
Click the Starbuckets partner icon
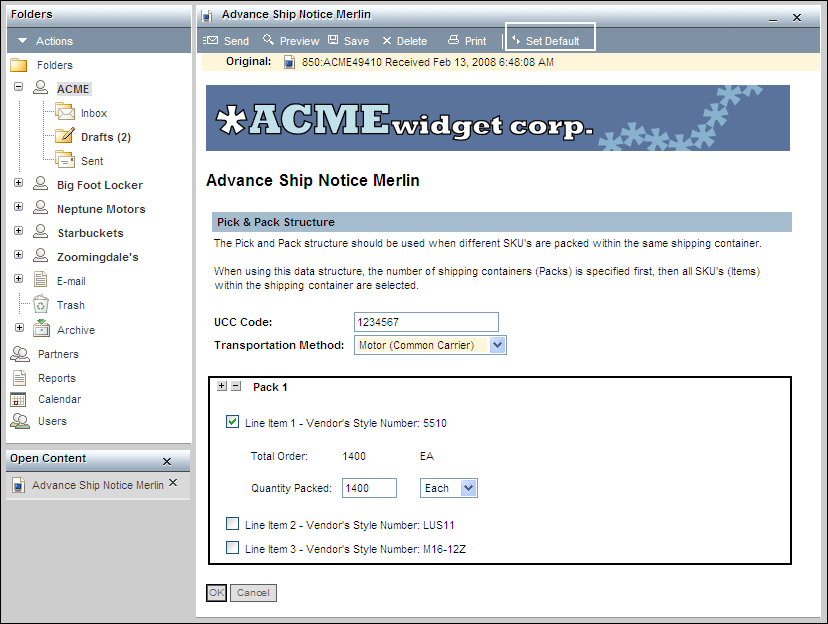[x=41, y=231]
